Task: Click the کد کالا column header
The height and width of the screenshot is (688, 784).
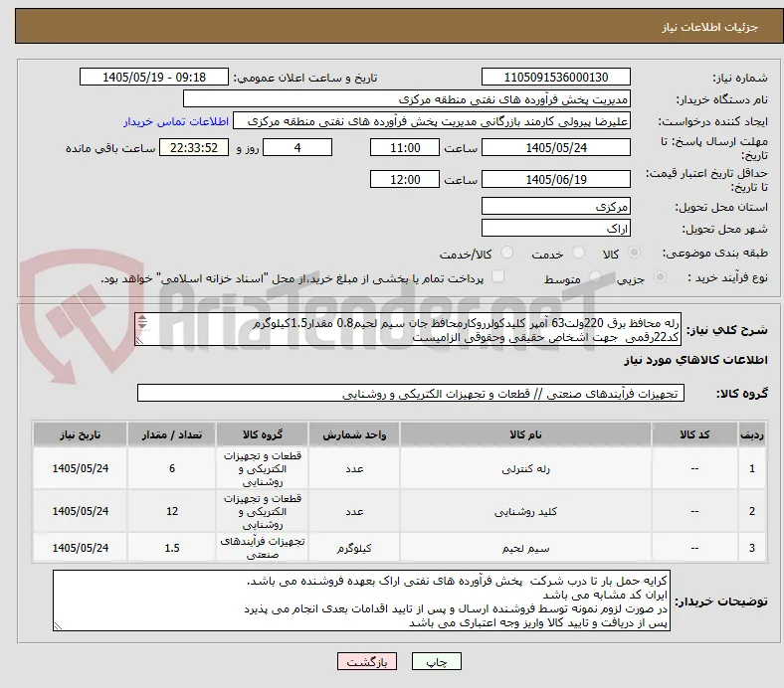Action: 694,435
